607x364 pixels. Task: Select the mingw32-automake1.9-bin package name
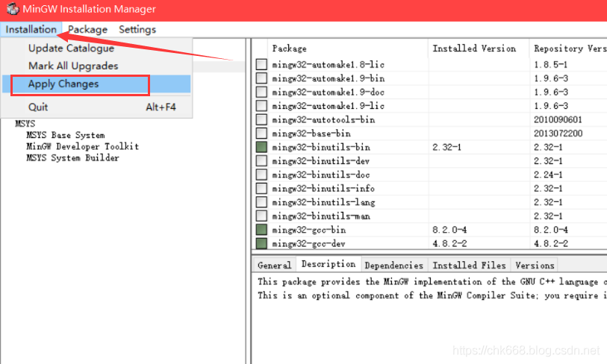tap(329, 78)
